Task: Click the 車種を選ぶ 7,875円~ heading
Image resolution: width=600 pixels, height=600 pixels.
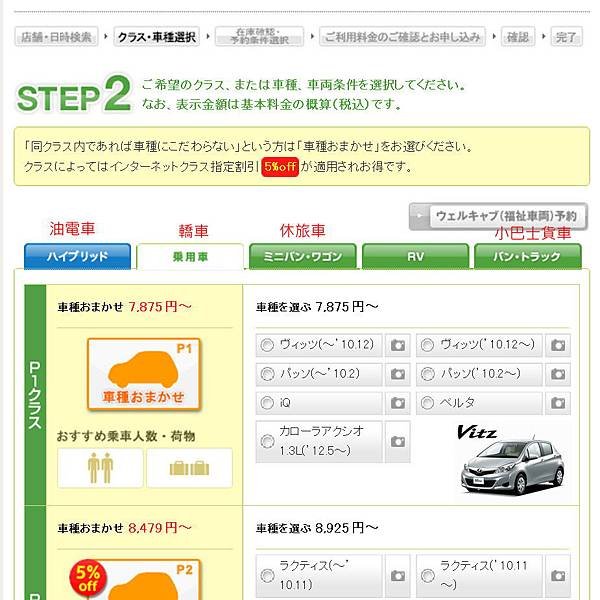Action: coord(317,307)
